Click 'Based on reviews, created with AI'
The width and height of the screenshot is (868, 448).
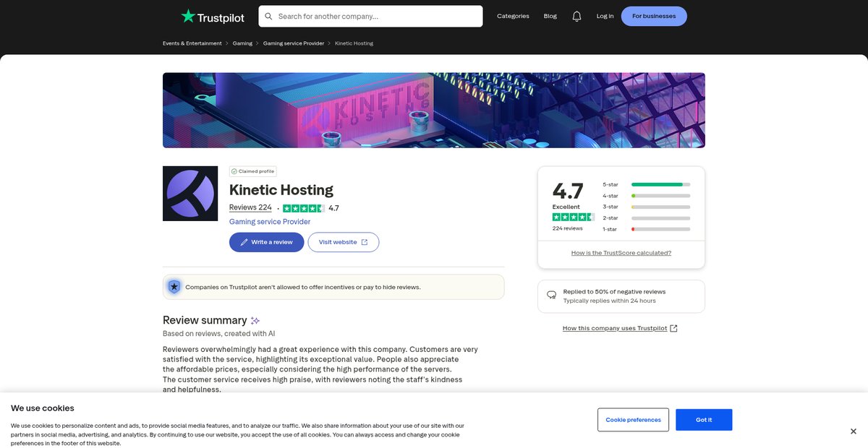pos(219,334)
